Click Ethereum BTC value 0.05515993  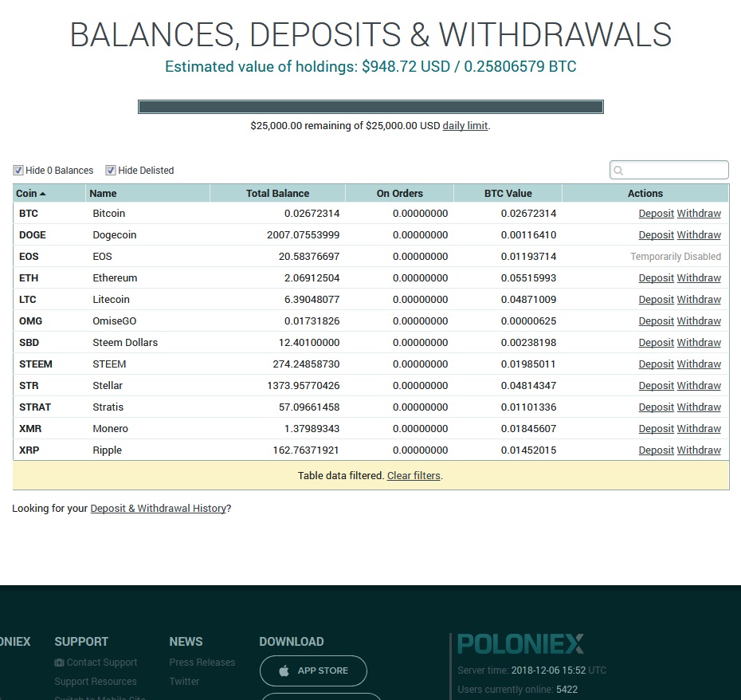529,278
